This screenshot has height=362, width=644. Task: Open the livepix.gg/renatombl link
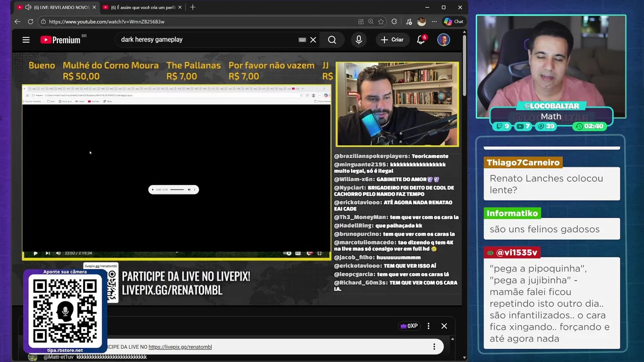[x=180, y=347]
